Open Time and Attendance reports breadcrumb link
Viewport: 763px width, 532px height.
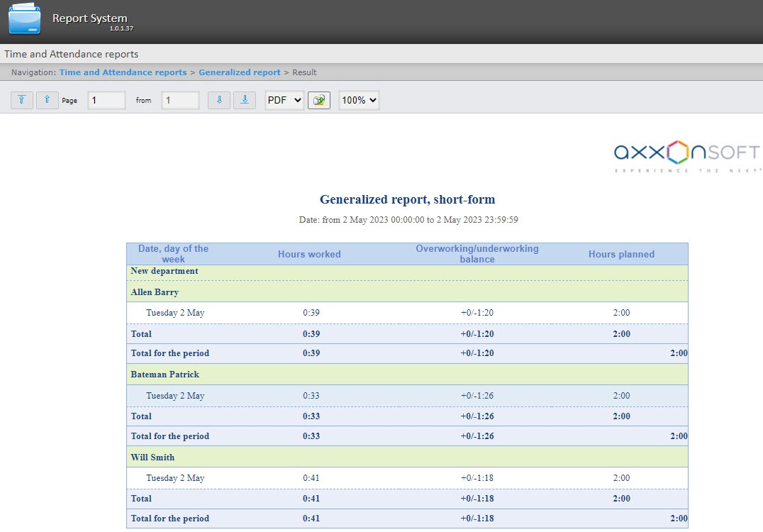(123, 72)
